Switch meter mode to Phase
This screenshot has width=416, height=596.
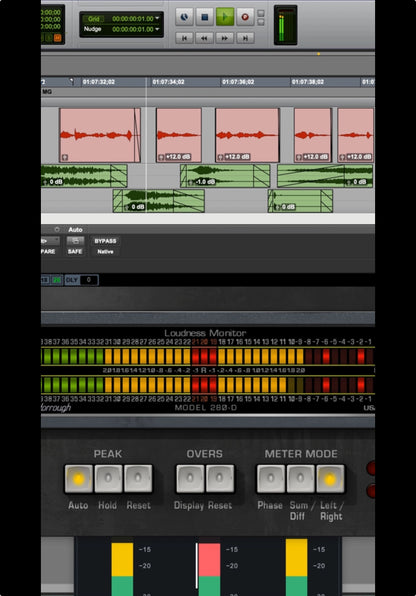pyautogui.click(x=271, y=479)
